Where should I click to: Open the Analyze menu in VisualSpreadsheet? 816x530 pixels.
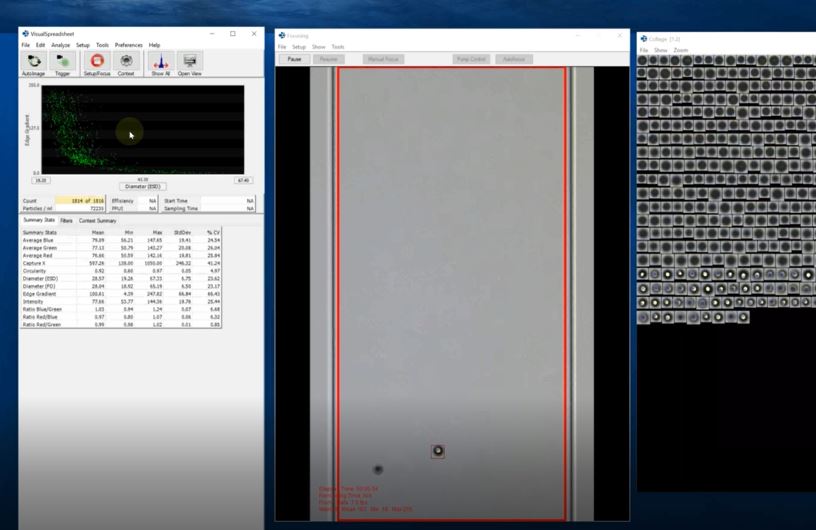pyautogui.click(x=60, y=45)
